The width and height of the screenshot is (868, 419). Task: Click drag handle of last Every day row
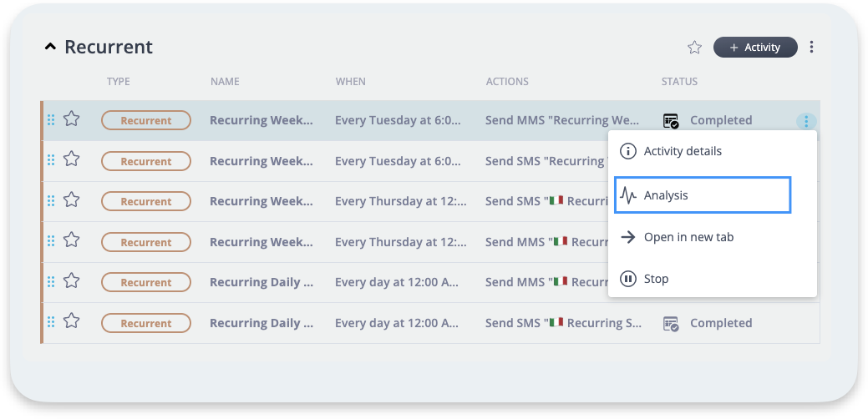pos(51,323)
